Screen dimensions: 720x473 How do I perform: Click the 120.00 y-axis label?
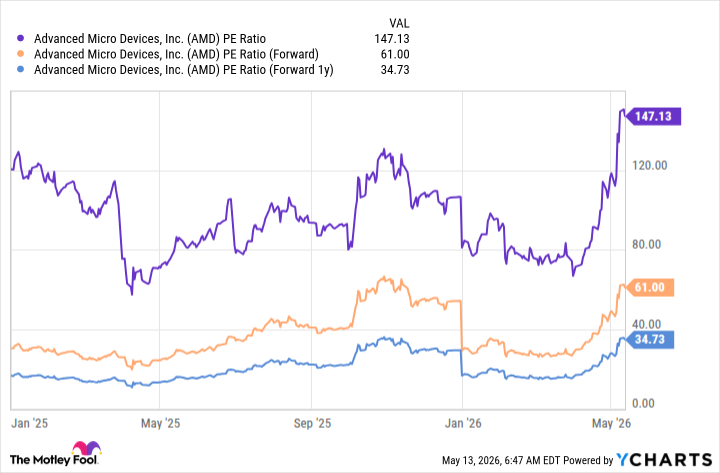(x=649, y=165)
